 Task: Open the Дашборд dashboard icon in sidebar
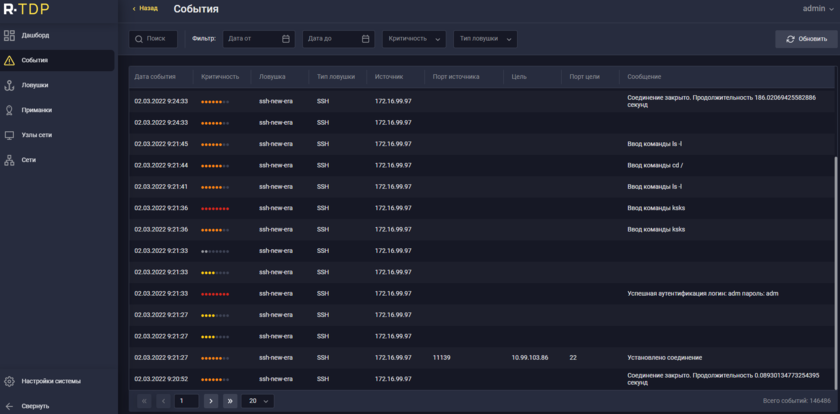[x=10, y=35]
